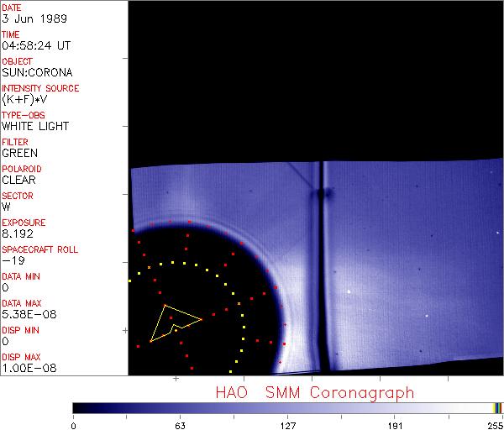
Task: Click the GREEN filter value
Action: [19, 153]
